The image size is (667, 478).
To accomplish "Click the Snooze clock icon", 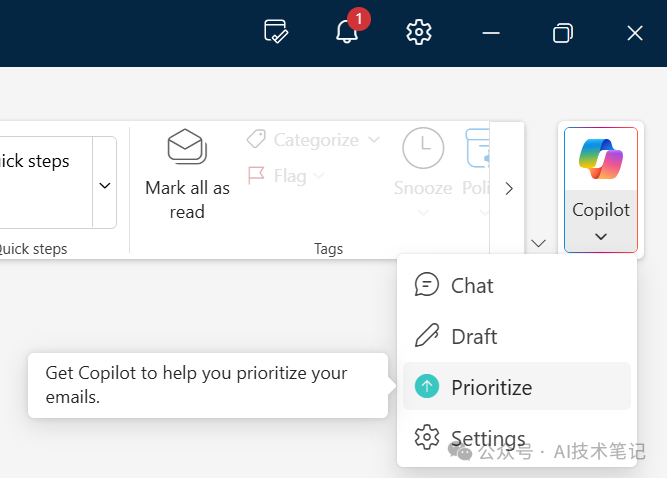I will coord(423,148).
